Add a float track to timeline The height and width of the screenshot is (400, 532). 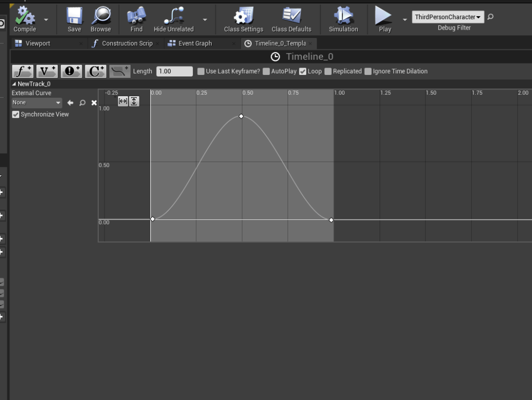(x=22, y=71)
